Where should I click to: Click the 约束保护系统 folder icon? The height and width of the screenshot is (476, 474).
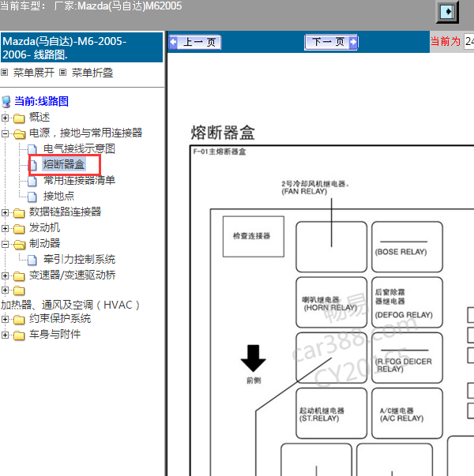click(x=19, y=320)
